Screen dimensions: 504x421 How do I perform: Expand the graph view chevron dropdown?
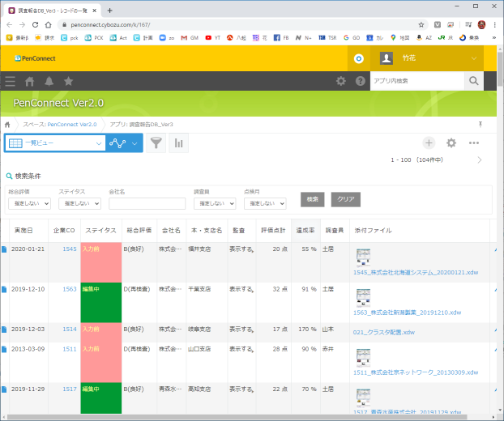click(135, 143)
